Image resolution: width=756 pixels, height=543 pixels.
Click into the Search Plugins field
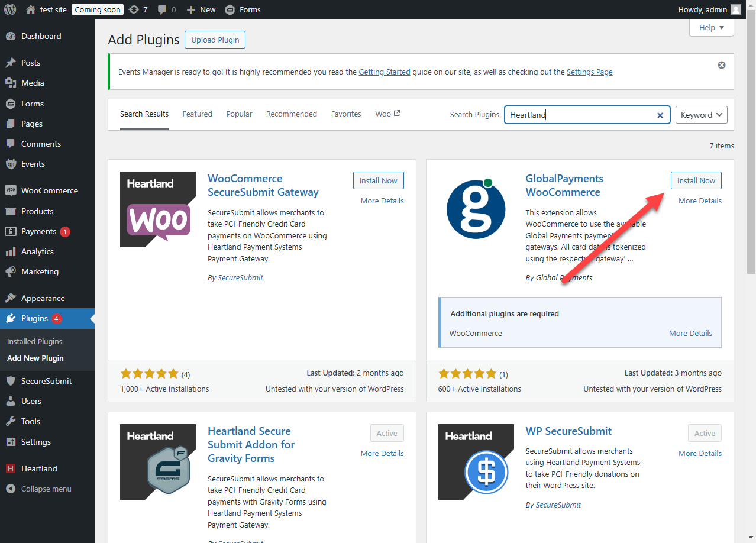[580, 115]
